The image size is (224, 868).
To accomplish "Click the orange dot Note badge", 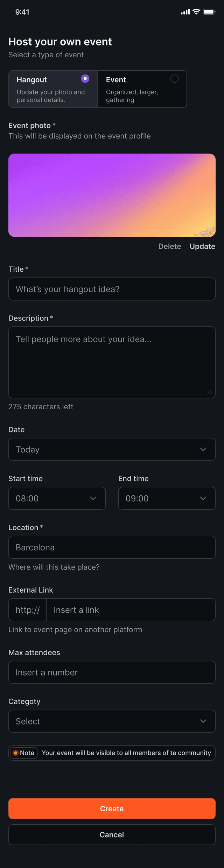I will click(24, 753).
